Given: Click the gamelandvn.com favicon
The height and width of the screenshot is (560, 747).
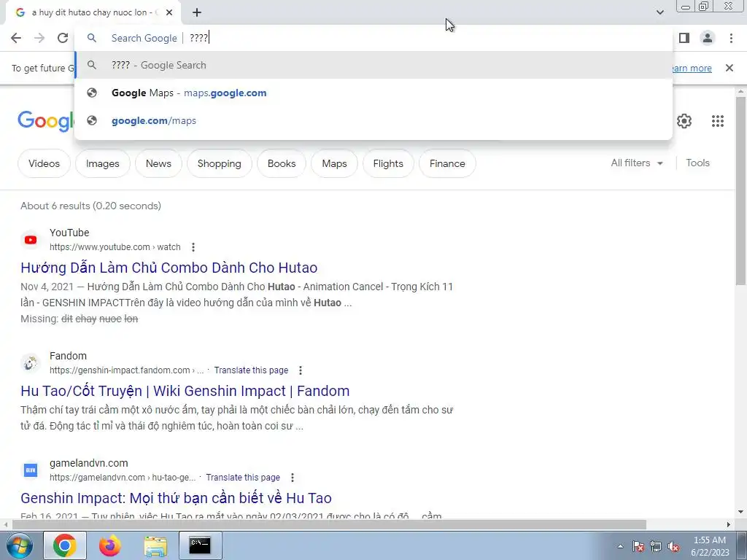Looking at the screenshot, I should 31,470.
